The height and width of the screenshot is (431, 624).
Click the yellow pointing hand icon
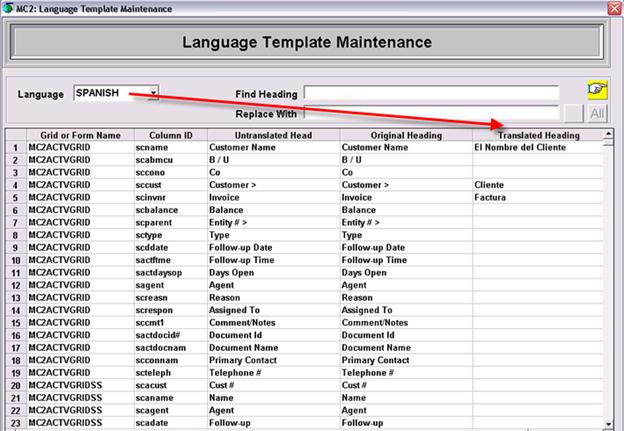[x=597, y=90]
